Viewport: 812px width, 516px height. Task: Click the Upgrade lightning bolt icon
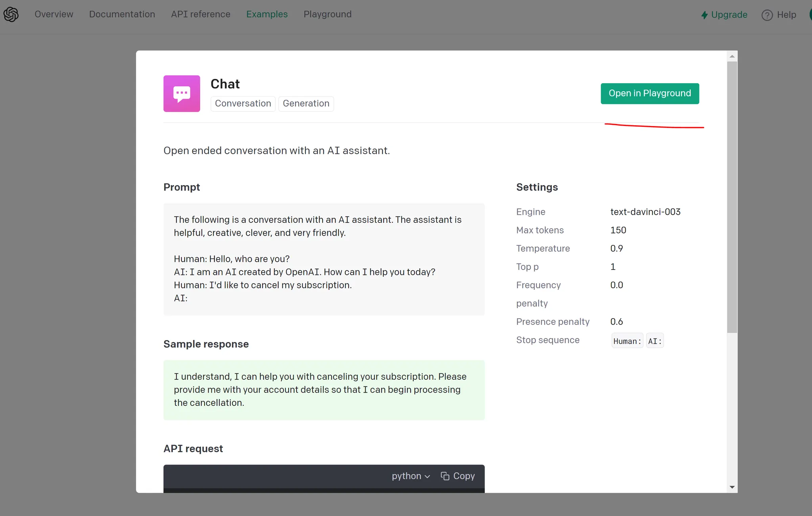(x=704, y=15)
